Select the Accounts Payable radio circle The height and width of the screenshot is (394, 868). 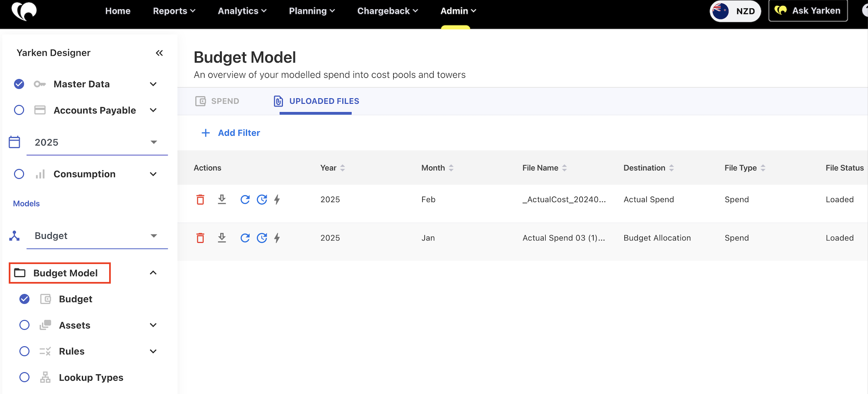point(19,110)
